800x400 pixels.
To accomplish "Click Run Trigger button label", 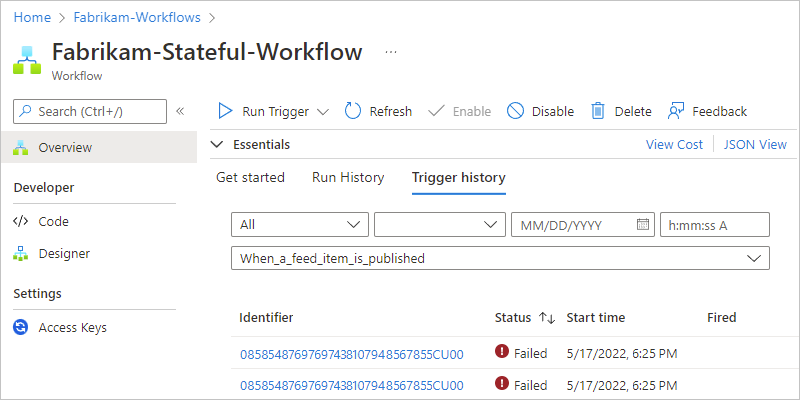I will pos(276,111).
